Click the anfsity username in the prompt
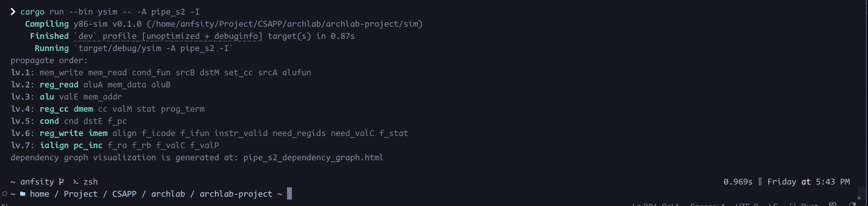This screenshot has width=868, height=206. (37, 182)
